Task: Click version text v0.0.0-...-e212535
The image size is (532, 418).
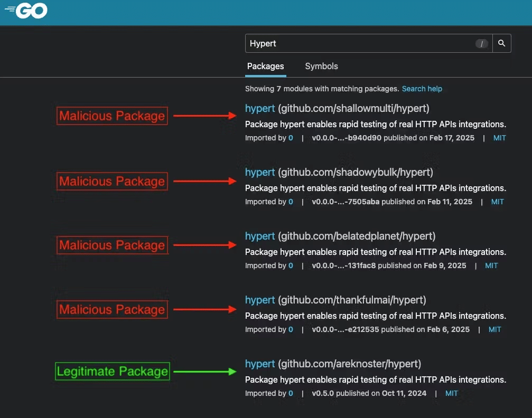Action: pyautogui.click(x=346, y=329)
